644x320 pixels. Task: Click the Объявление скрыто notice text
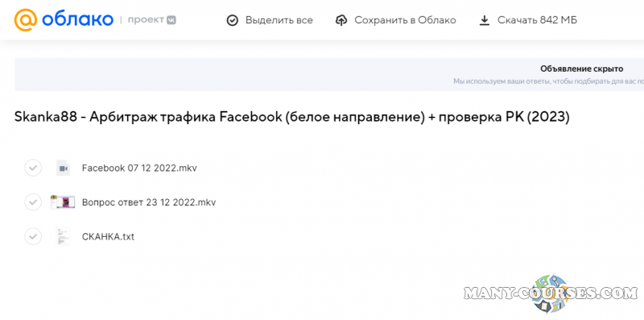(x=581, y=69)
